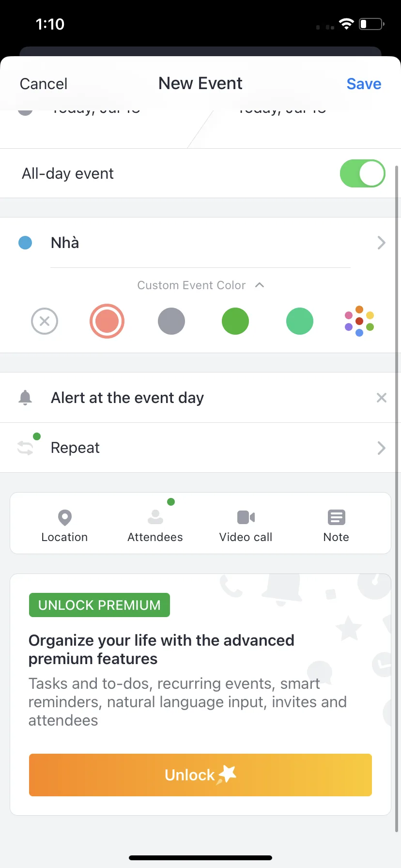The image size is (401, 868).
Task: Tap the alert bell icon
Action: 25,398
